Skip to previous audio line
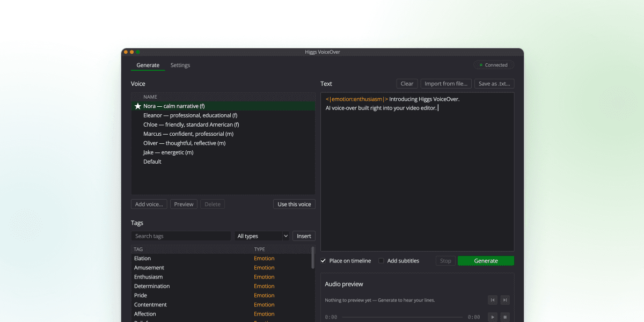 tap(493, 300)
